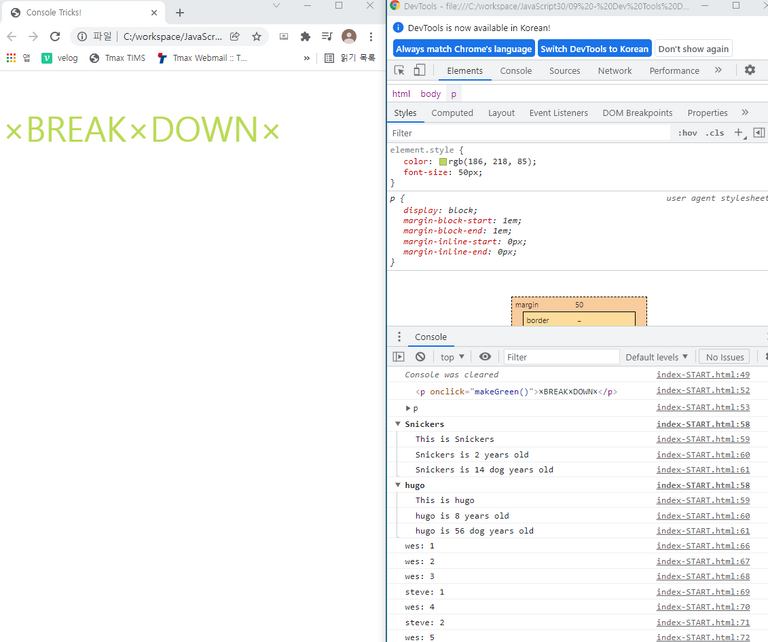
Task: Select the p breadcrumb
Action: pyautogui.click(x=454, y=94)
